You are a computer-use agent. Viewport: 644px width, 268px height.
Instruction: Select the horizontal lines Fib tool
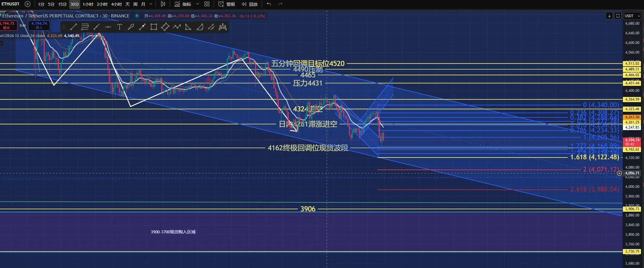point(85,27)
